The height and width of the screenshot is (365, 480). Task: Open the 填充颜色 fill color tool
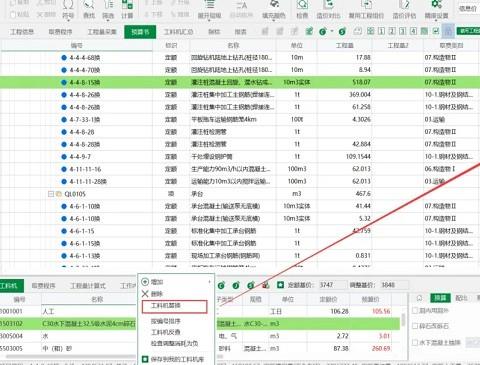click(274, 9)
